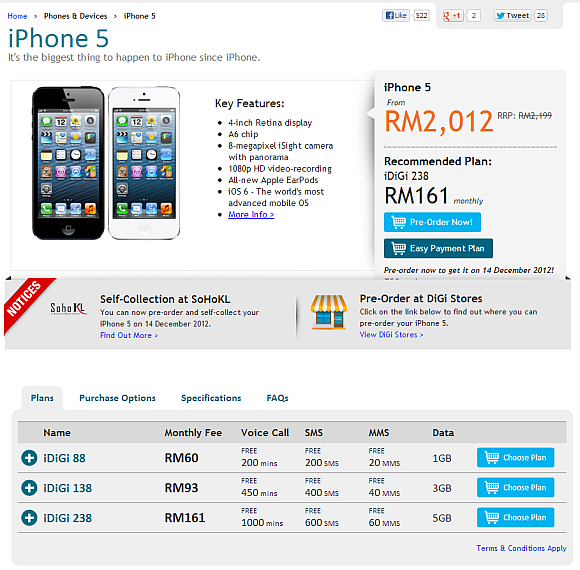Click the Google +1 button
Image resolution: width=580 pixels, height=570 pixels.
(x=453, y=16)
